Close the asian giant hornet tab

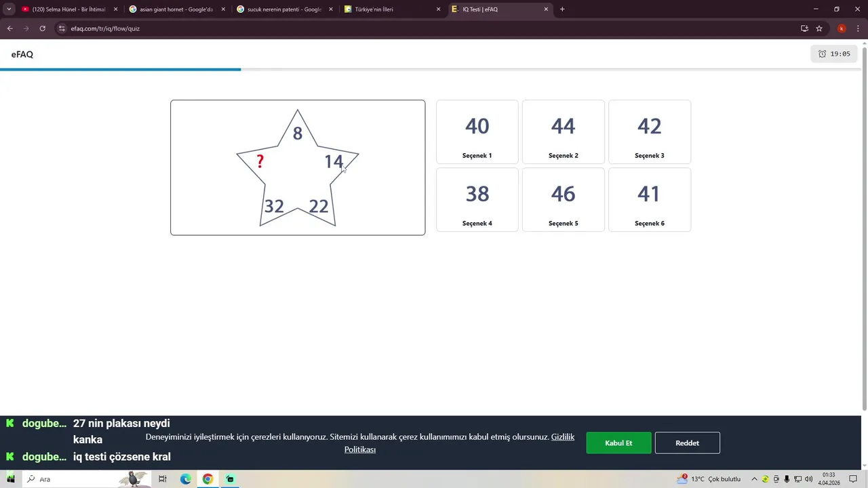click(222, 9)
